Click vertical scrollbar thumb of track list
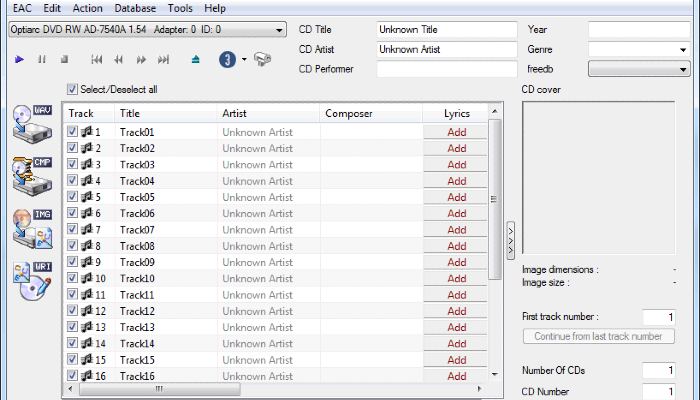The image size is (700, 400). [494, 199]
